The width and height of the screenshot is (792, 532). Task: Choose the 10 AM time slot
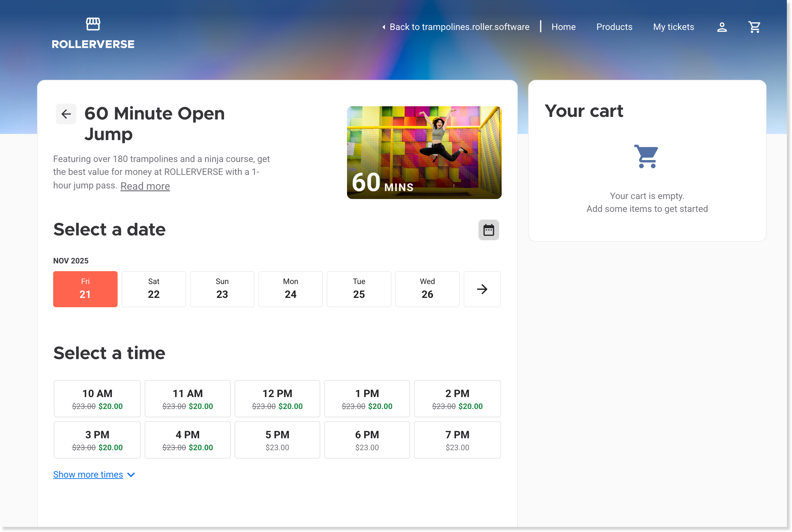pyautogui.click(x=97, y=399)
